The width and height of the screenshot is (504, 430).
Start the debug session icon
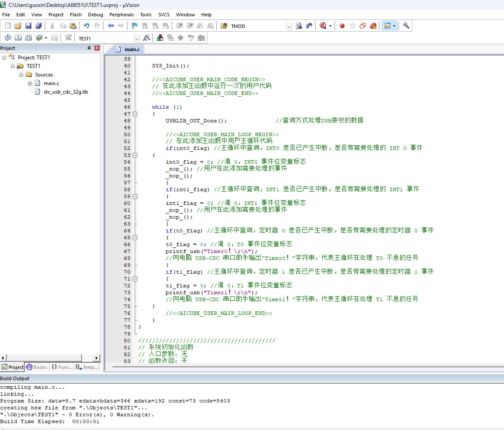click(323, 26)
